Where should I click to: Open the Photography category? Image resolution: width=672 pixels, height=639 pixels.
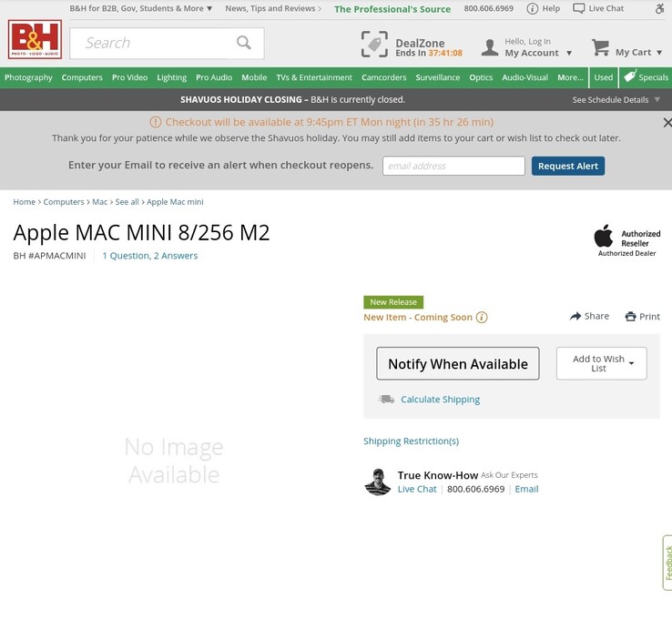[x=28, y=77]
